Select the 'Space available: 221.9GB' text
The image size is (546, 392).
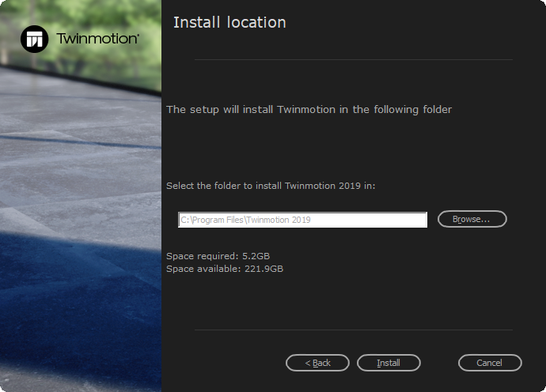[x=225, y=269]
